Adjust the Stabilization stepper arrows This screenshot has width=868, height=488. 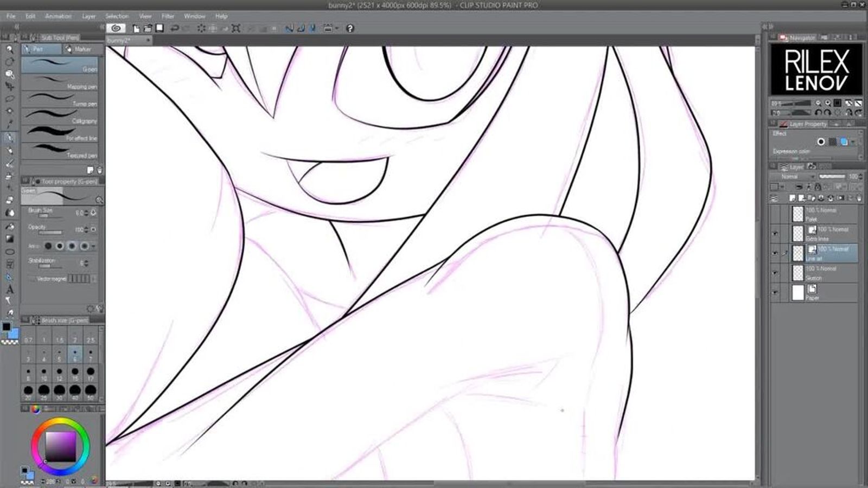pyautogui.click(x=87, y=263)
